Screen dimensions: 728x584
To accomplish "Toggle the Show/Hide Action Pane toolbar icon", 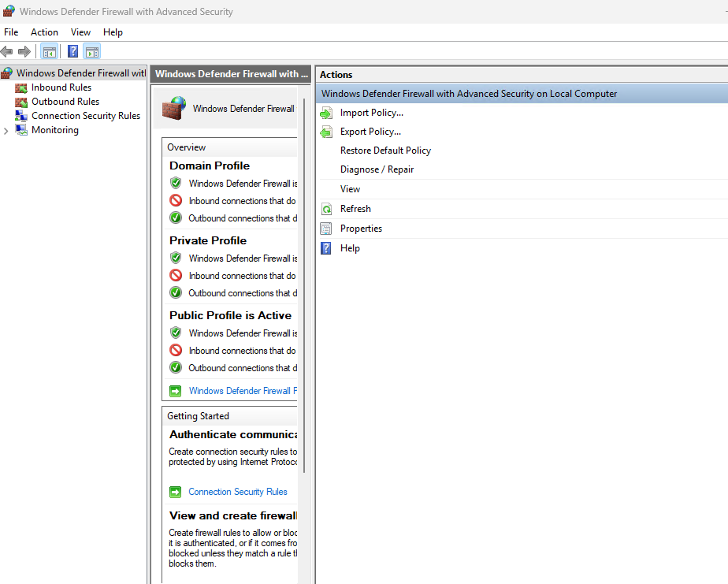I will click(92, 51).
